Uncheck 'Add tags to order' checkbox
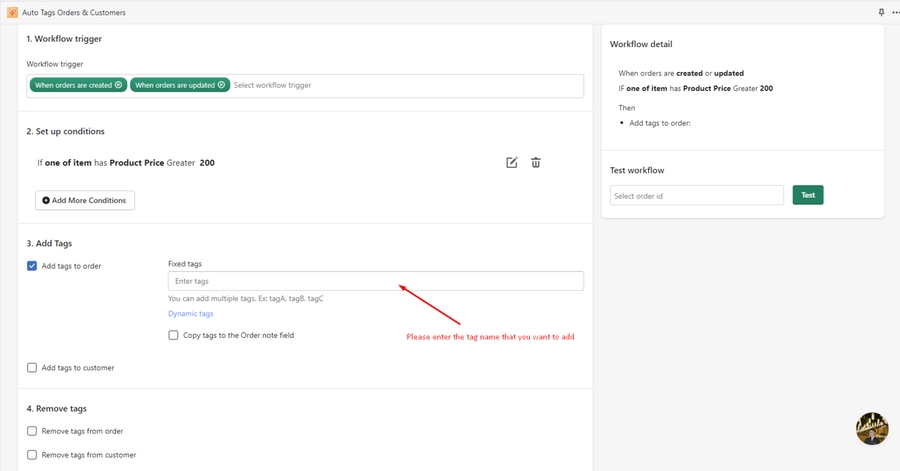The width and height of the screenshot is (900, 471). click(32, 266)
